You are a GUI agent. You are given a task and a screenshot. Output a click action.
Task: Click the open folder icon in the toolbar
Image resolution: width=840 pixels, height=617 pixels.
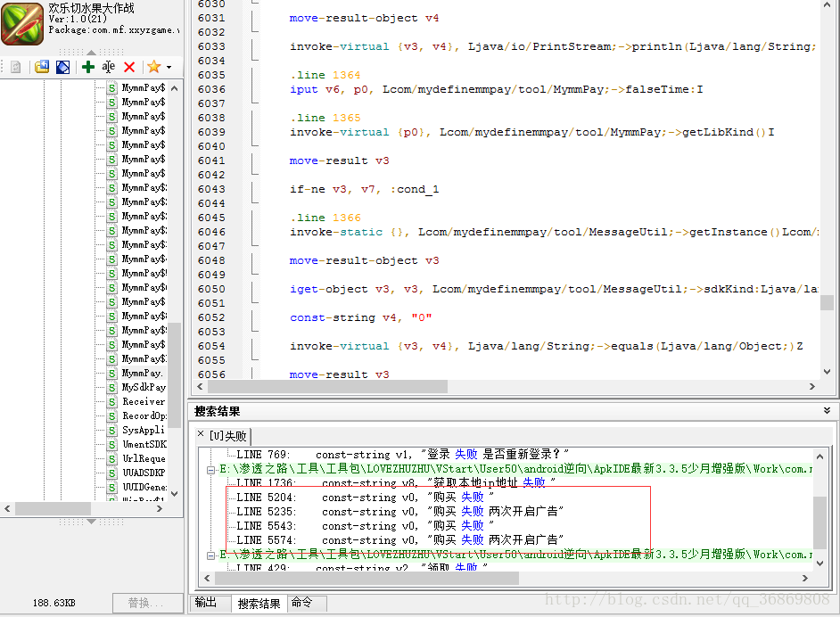pos(42,67)
